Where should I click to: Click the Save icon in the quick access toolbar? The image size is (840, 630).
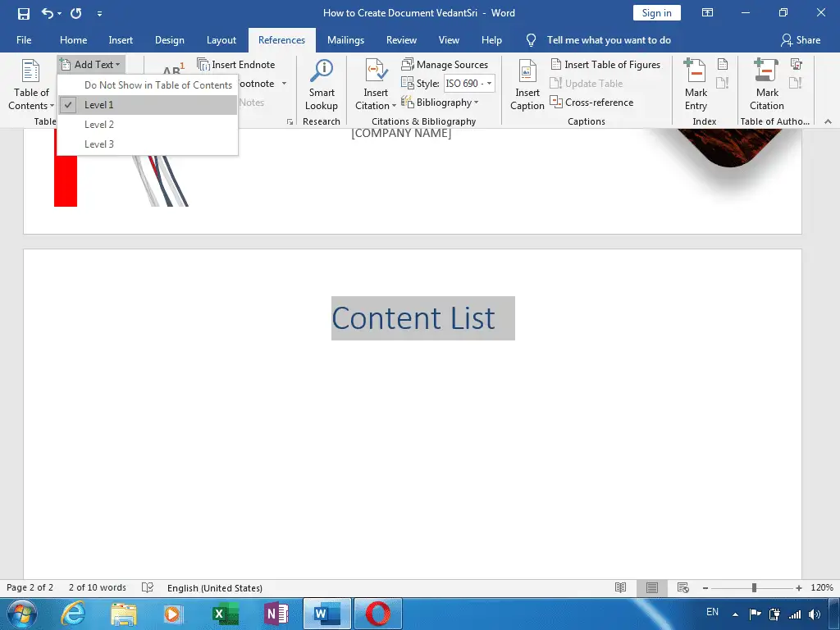(x=24, y=13)
